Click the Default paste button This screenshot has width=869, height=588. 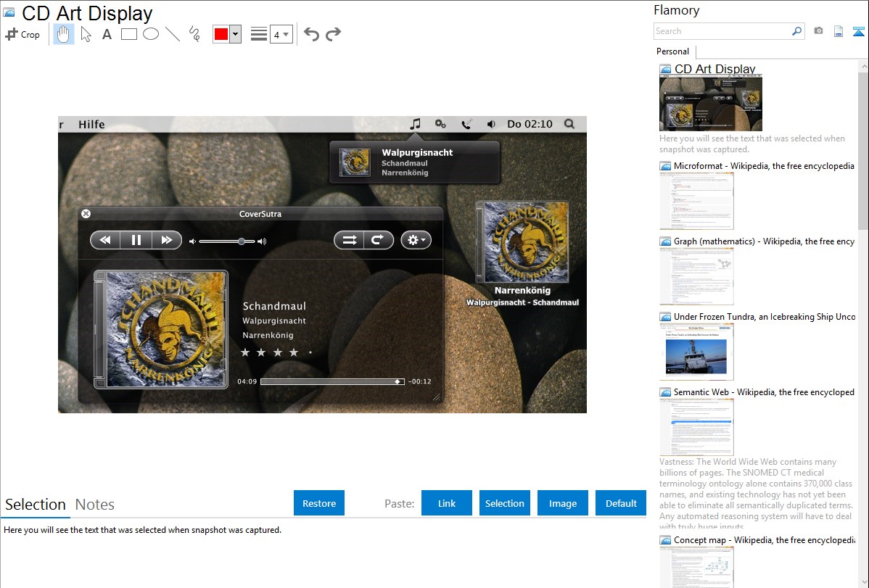[621, 503]
